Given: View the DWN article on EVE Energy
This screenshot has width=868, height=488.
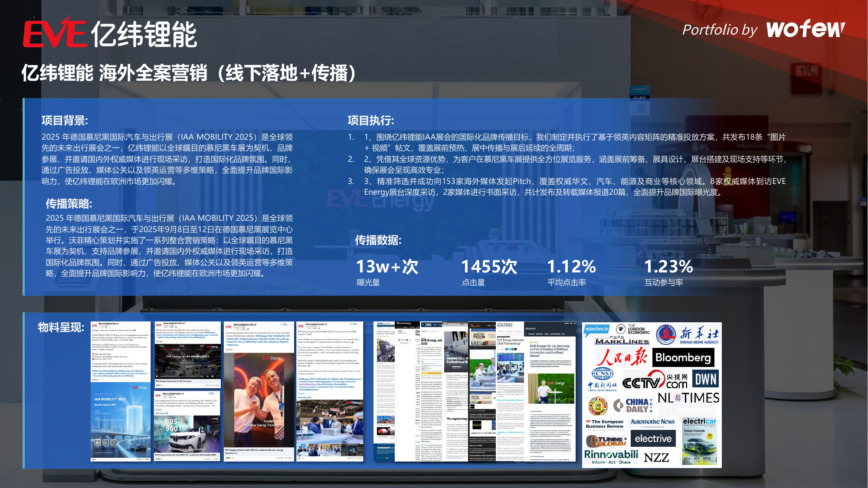Looking at the screenshot, I should pos(432,391).
